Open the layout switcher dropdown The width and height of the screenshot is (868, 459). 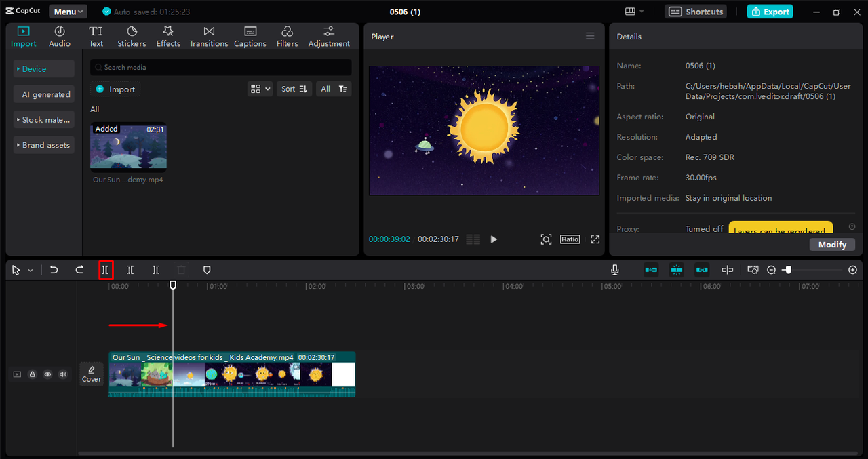(635, 12)
